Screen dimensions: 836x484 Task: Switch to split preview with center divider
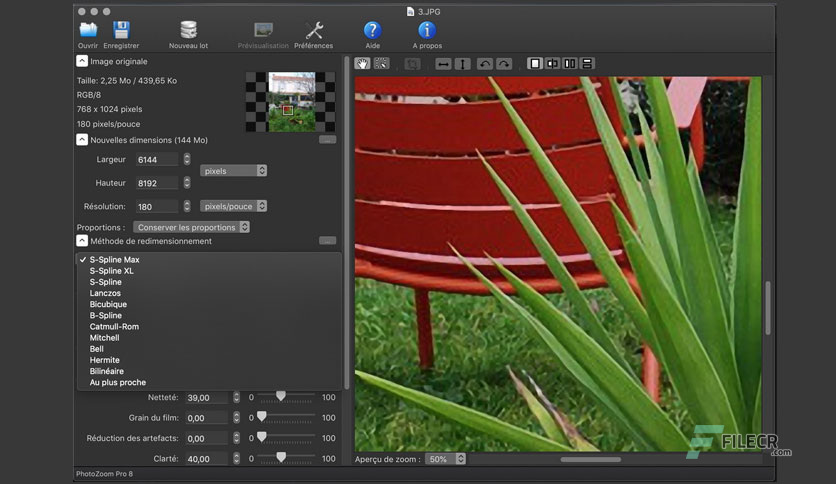coord(552,64)
